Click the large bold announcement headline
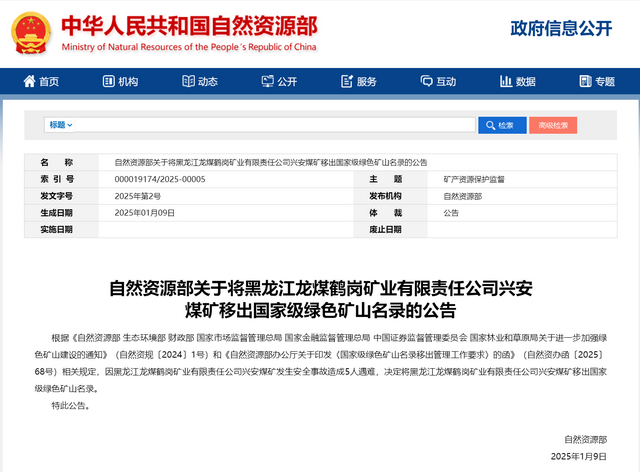640x472 pixels. (321, 299)
